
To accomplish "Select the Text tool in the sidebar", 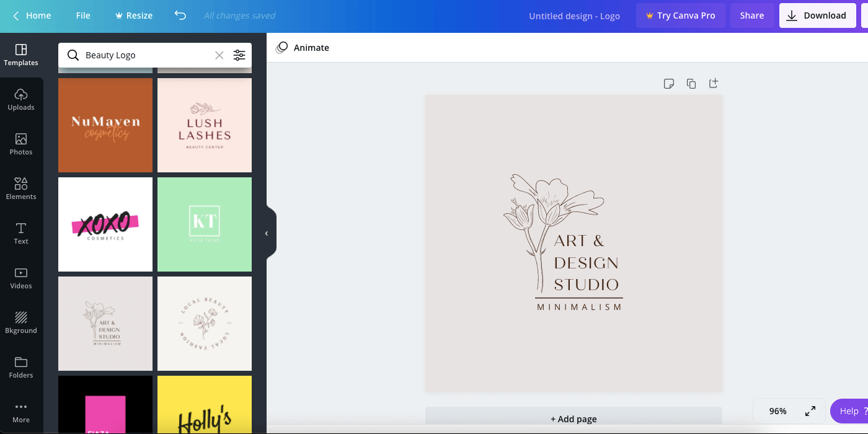I will click(21, 233).
